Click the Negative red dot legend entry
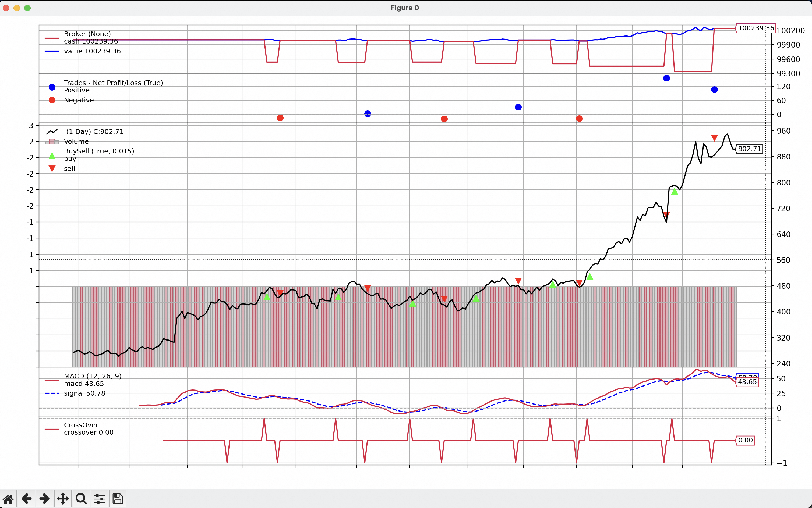The width and height of the screenshot is (812, 508). tap(52, 100)
